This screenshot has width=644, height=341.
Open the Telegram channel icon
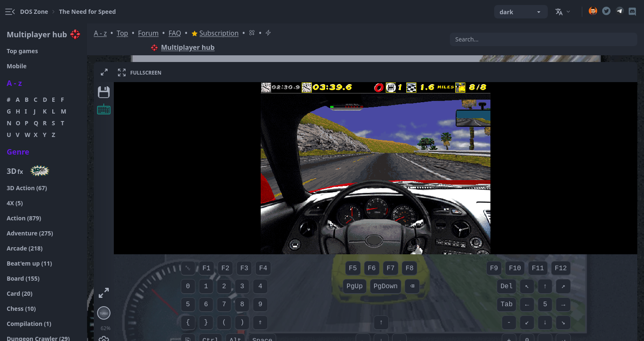(619, 11)
